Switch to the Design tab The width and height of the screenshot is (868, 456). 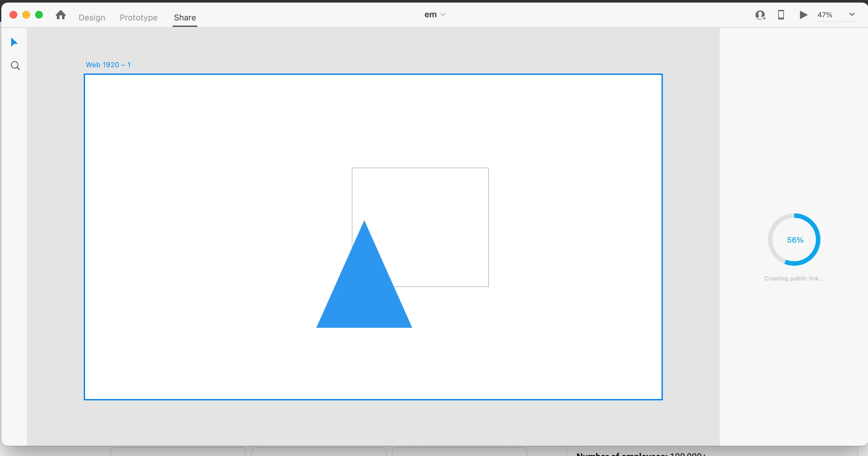pos(92,18)
